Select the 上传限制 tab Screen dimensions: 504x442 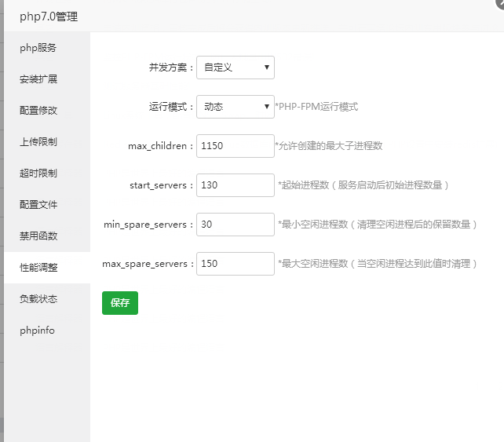point(47,142)
